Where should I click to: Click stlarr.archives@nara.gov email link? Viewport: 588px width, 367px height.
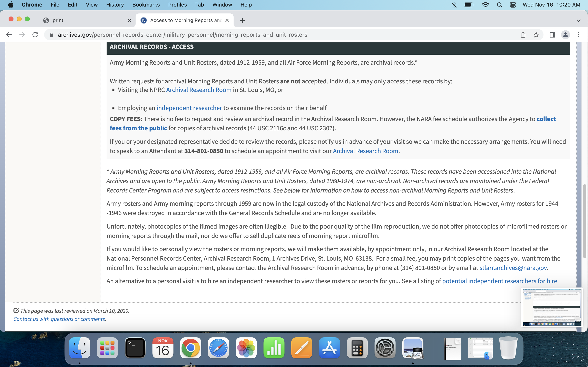coord(513,268)
